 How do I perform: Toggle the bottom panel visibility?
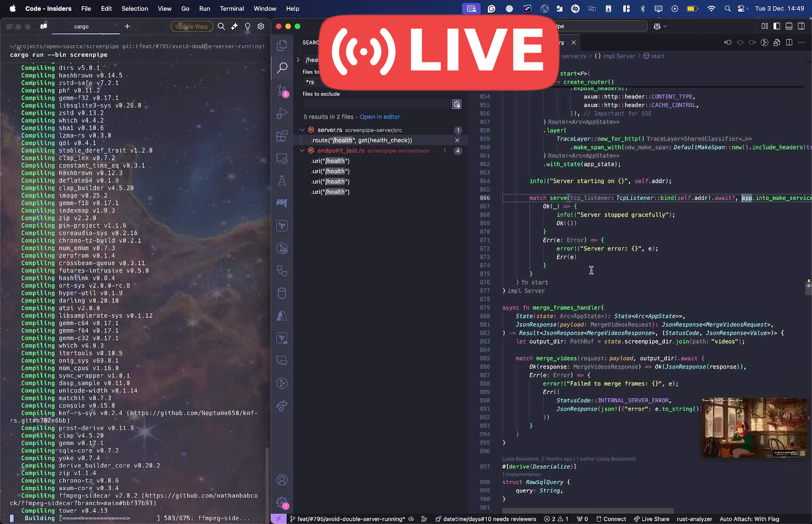tap(789, 26)
